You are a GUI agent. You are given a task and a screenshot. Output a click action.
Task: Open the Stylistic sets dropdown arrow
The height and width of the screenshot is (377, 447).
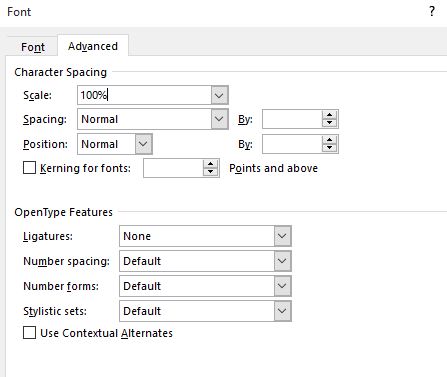(282, 311)
